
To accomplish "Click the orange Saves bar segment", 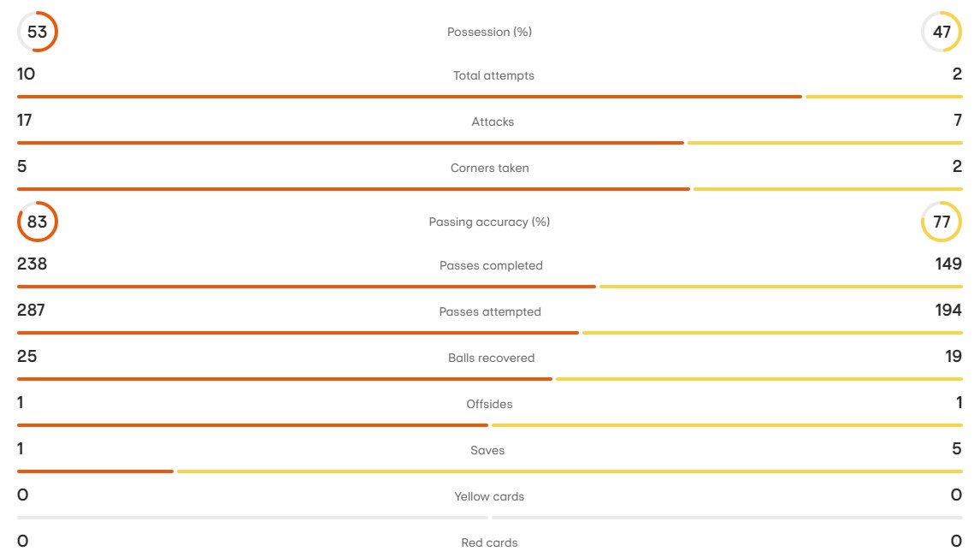I will pos(95,471).
